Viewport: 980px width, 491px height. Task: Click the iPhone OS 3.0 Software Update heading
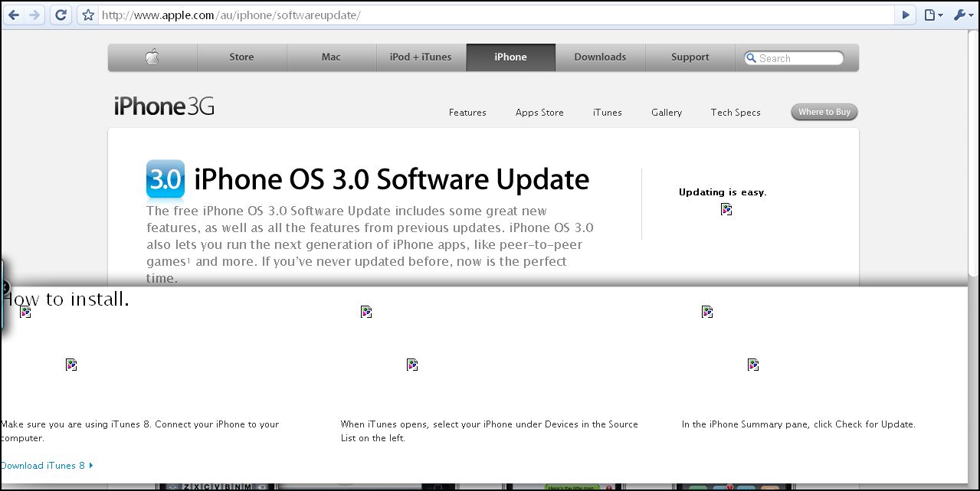(x=392, y=179)
